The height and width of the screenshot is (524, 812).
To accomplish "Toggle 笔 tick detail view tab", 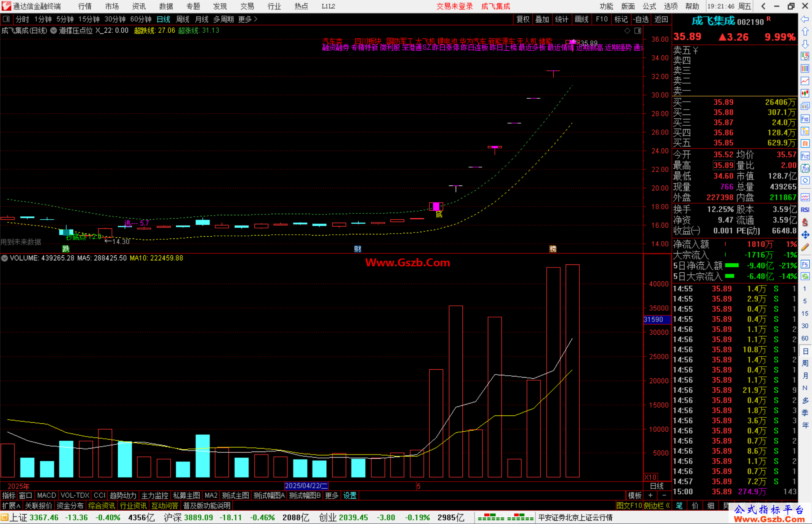I will [x=679, y=506].
